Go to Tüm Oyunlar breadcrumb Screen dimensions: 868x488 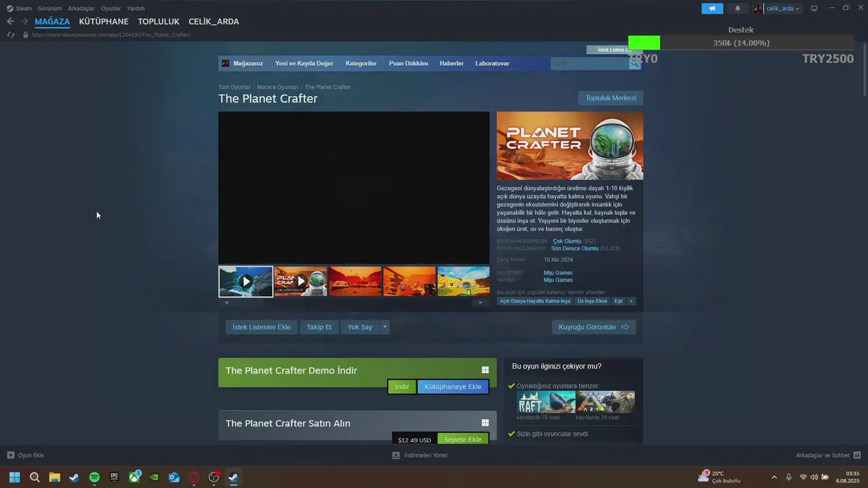(235, 87)
